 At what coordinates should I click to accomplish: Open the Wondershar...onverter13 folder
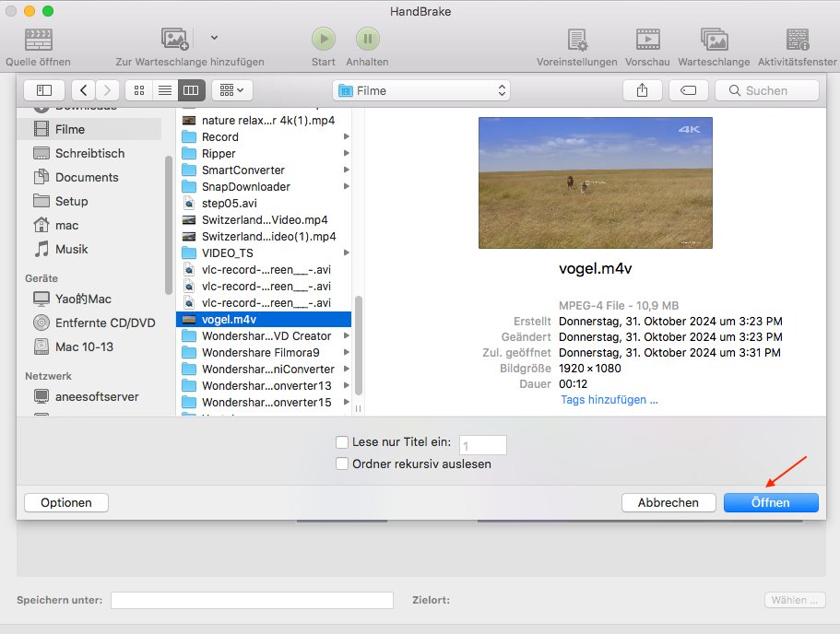click(x=264, y=386)
